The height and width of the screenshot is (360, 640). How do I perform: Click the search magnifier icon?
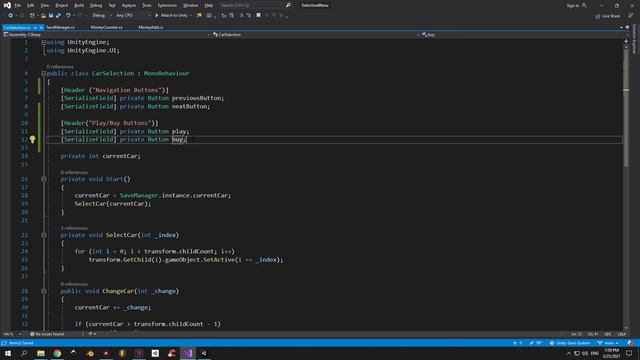pos(288,5)
